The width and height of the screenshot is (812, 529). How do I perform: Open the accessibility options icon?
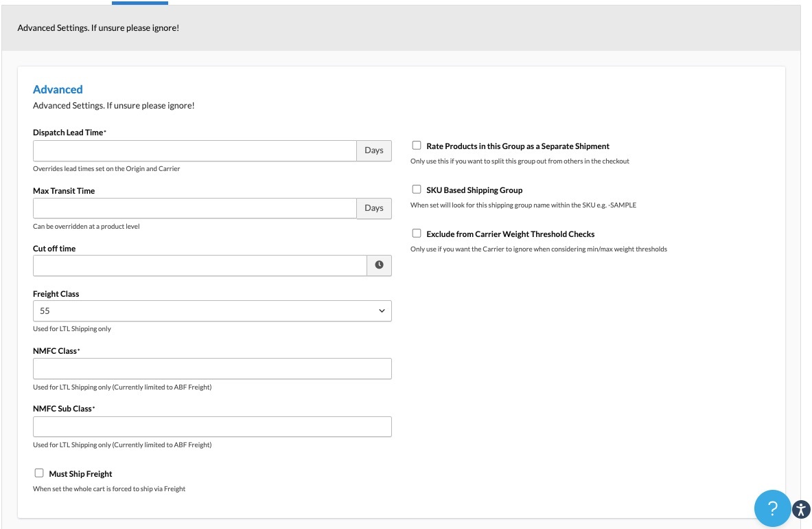point(801,509)
